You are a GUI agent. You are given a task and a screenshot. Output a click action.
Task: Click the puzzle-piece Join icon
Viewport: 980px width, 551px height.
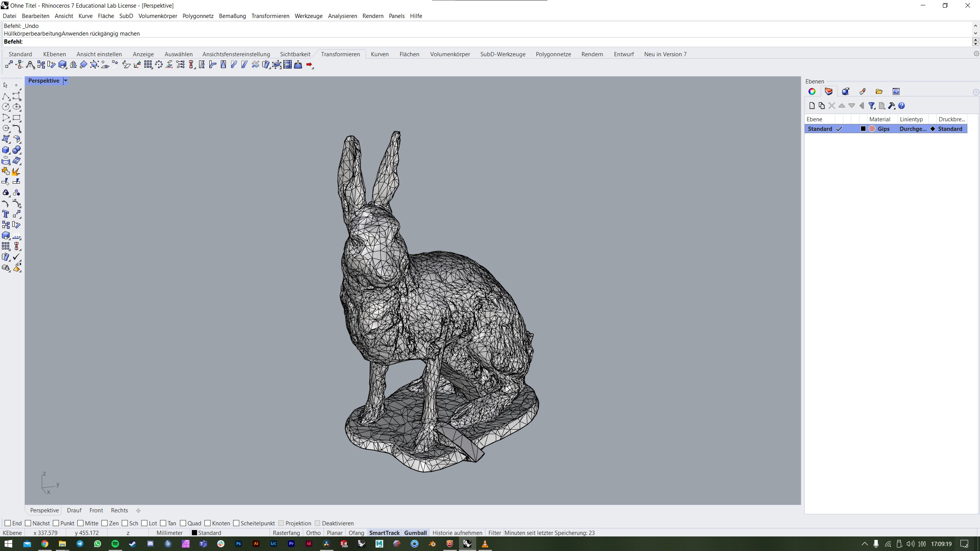[6, 171]
